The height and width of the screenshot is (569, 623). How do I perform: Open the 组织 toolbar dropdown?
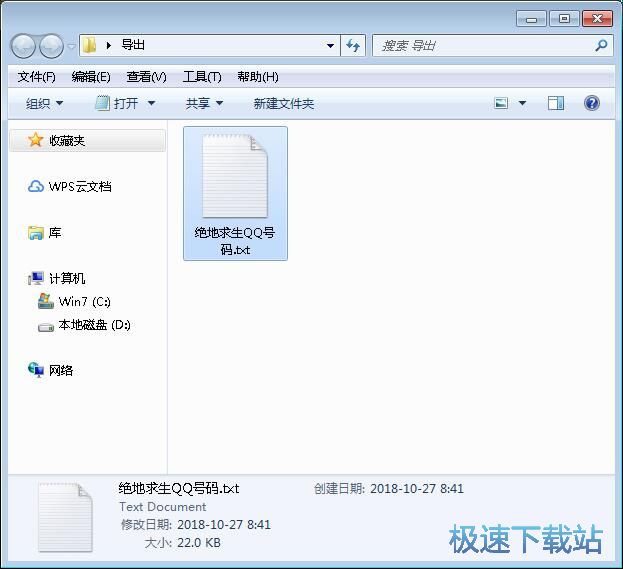pyautogui.click(x=44, y=104)
